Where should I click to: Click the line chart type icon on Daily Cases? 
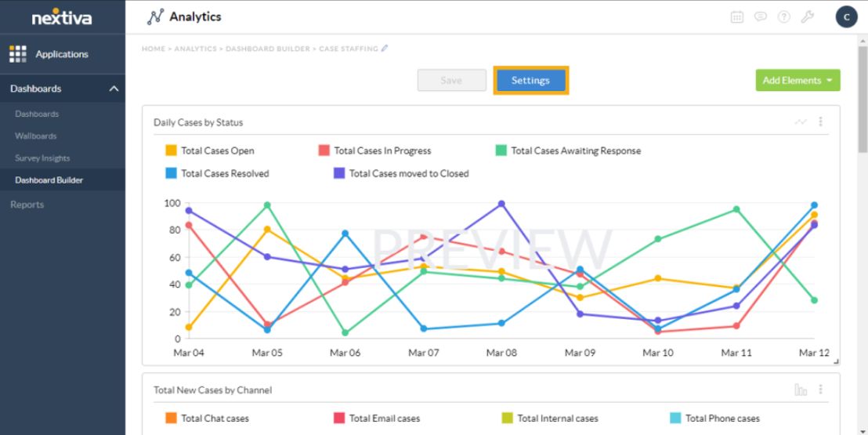coord(801,122)
